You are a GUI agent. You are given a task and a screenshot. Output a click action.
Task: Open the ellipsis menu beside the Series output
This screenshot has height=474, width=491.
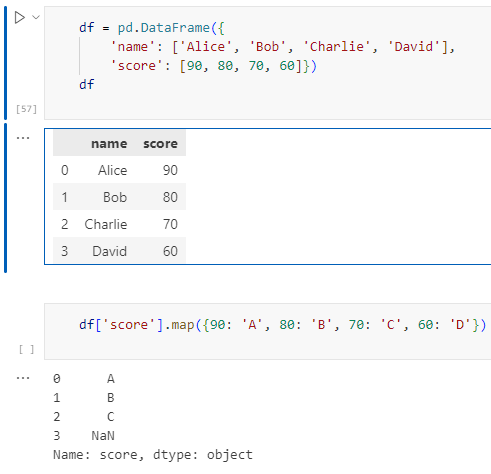[23, 378]
